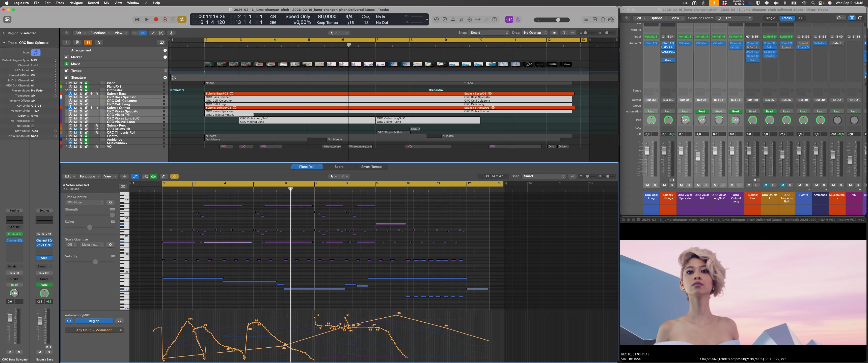Open Any Ch.: 1 = Modulation dropdown
The height and width of the screenshot is (363, 868).
(94, 330)
